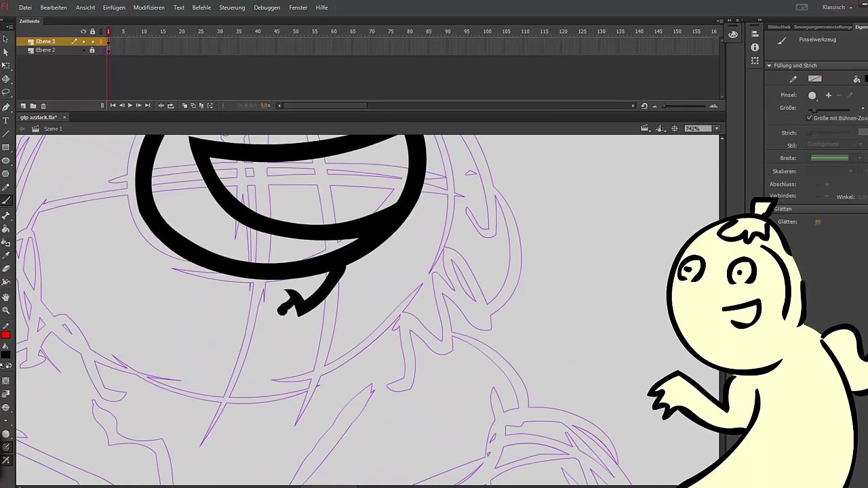Image resolution: width=868 pixels, height=488 pixels.
Task: Open the Info panel icon
Action: pos(755,47)
